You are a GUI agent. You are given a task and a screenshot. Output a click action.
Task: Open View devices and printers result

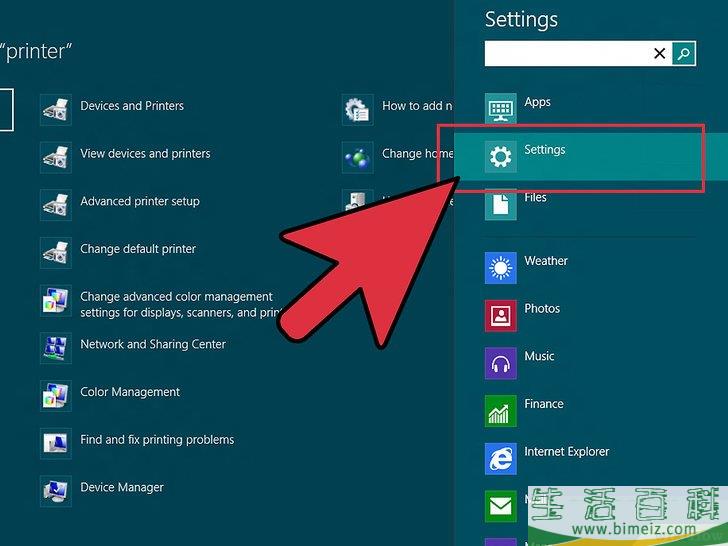click(x=145, y=154)
